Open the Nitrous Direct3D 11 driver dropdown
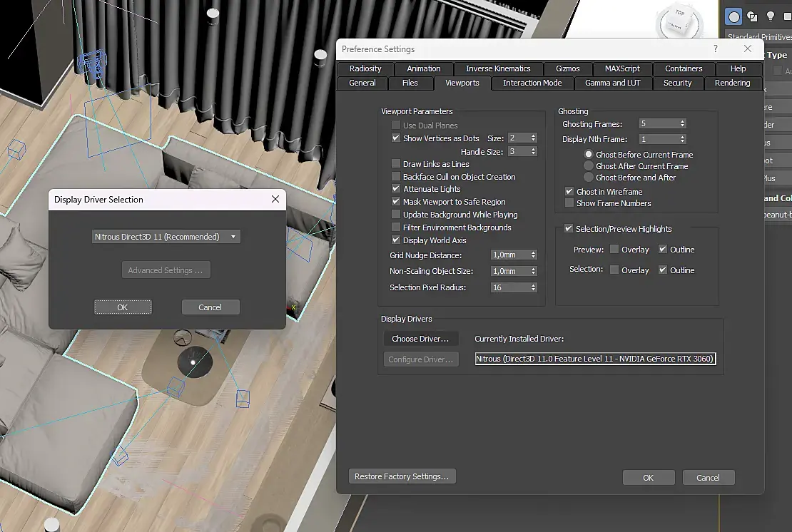The image size is (792, 532). 166,237
